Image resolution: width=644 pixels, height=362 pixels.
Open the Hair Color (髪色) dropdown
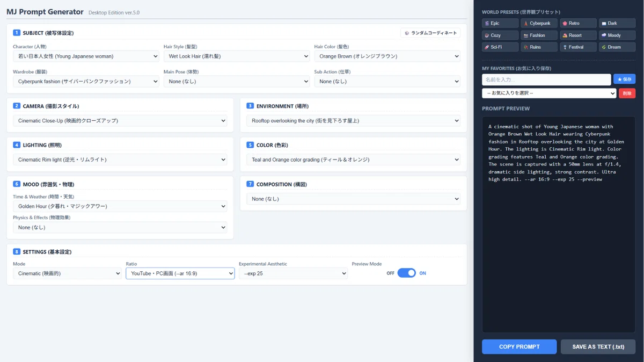(387, 56)
